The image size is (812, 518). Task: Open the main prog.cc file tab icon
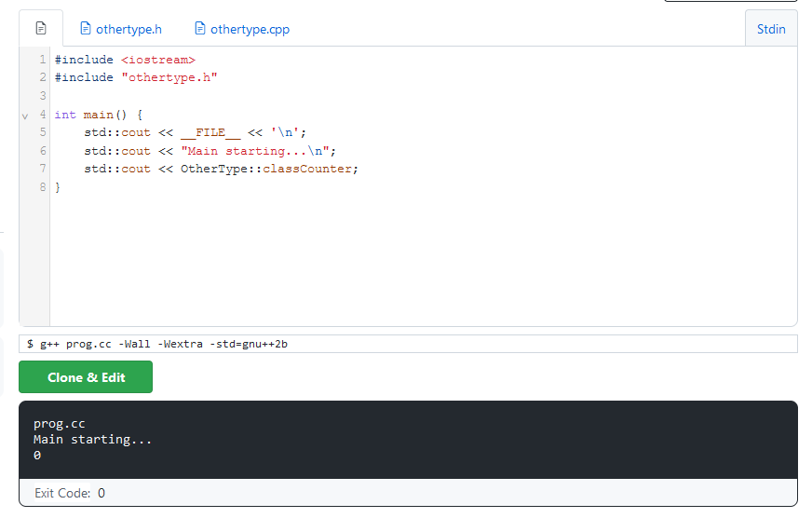[41, 28]
